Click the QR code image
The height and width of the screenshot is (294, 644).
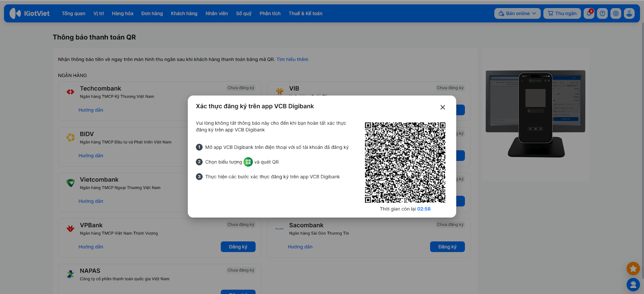(x=405, y=162)
